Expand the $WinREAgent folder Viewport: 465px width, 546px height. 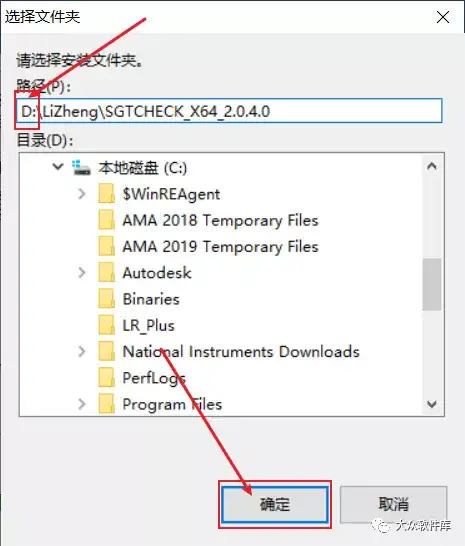[x=82, y=194]
